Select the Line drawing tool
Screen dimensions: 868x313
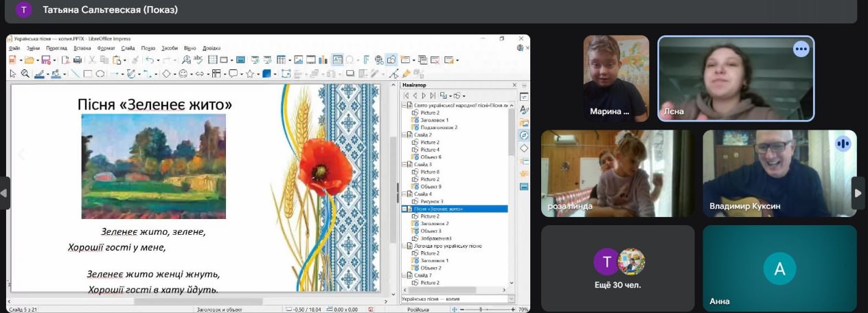pos(75,74)
